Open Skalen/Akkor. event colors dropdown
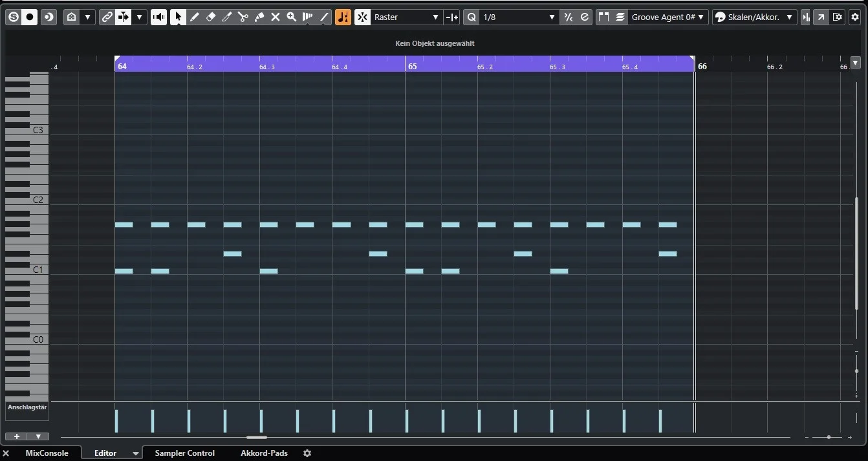868x461 pixels. pyautogui.click(x=755, y=17)
